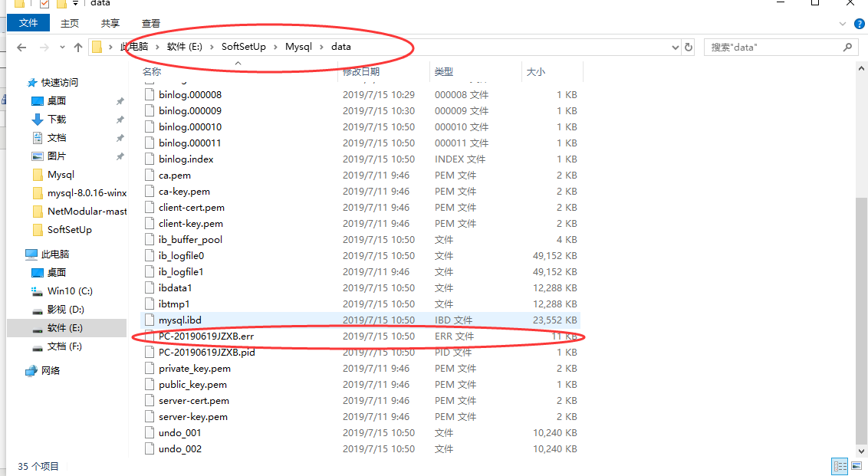This screenshot has height=476, width=868.
Task: Select Mysql in address path
Action: [298, 47]
